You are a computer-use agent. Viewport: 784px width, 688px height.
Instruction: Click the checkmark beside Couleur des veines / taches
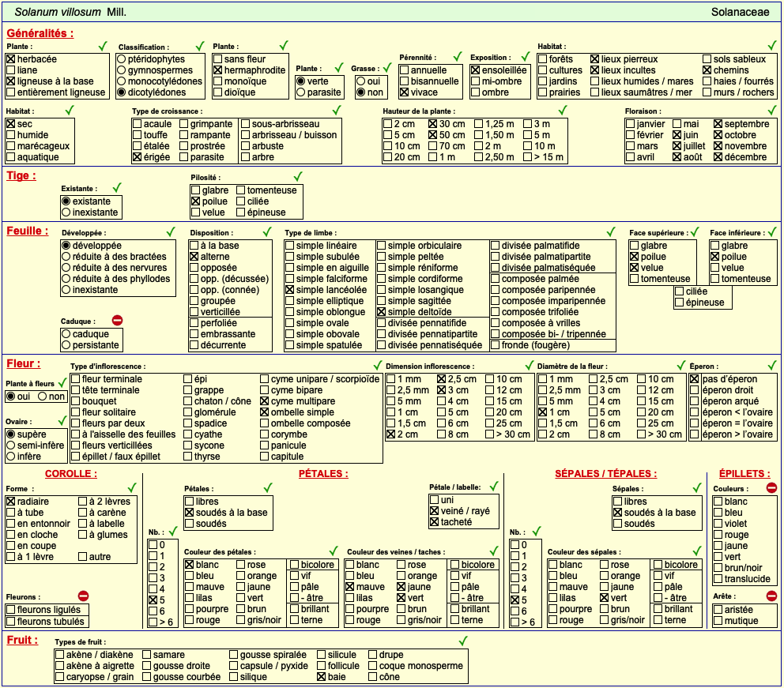(x=494, y=551)
